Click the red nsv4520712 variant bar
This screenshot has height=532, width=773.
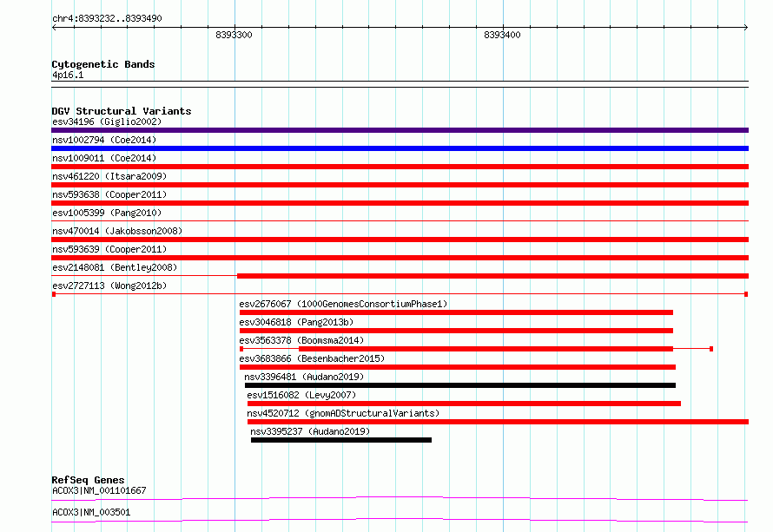(x=498, y=422)
